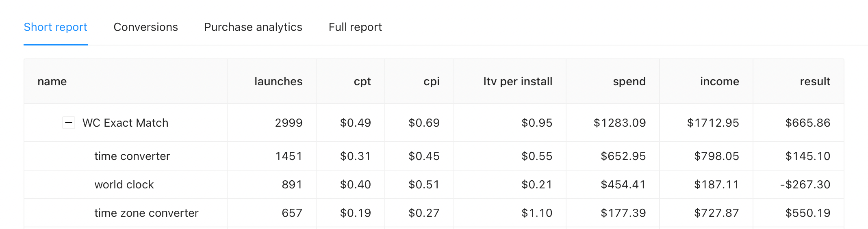868x229 pixels.
Task: Select the WC Exact Match campaign name
Action: tap(125, 123)
